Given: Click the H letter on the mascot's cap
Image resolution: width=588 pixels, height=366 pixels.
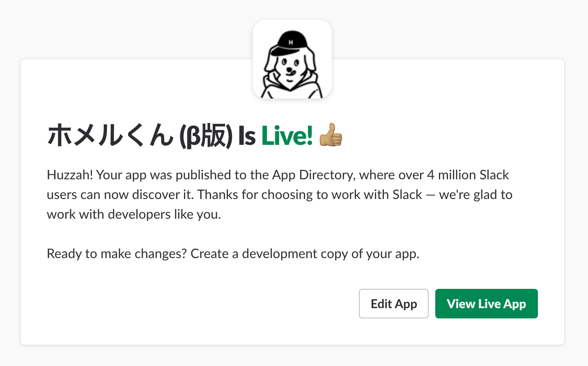Looking at the screenshot, I should click(x=291, y=42).
